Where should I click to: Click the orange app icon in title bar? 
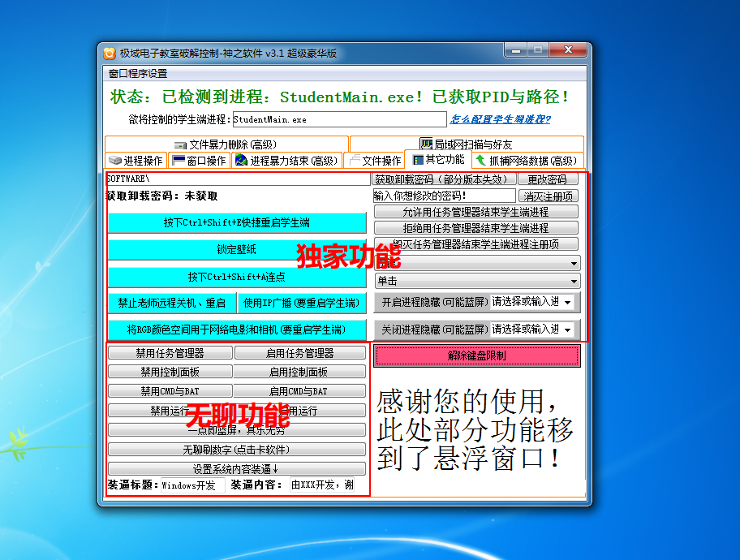(x=110, y=54)
